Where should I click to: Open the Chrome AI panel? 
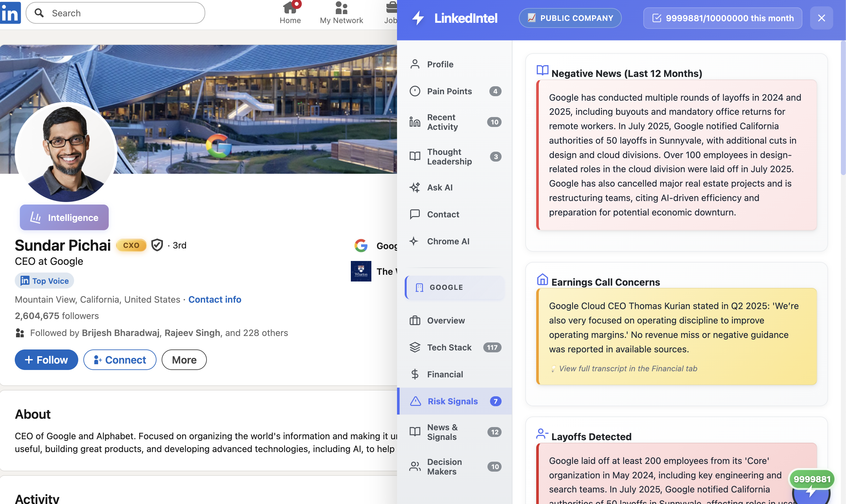coord(448,241)
